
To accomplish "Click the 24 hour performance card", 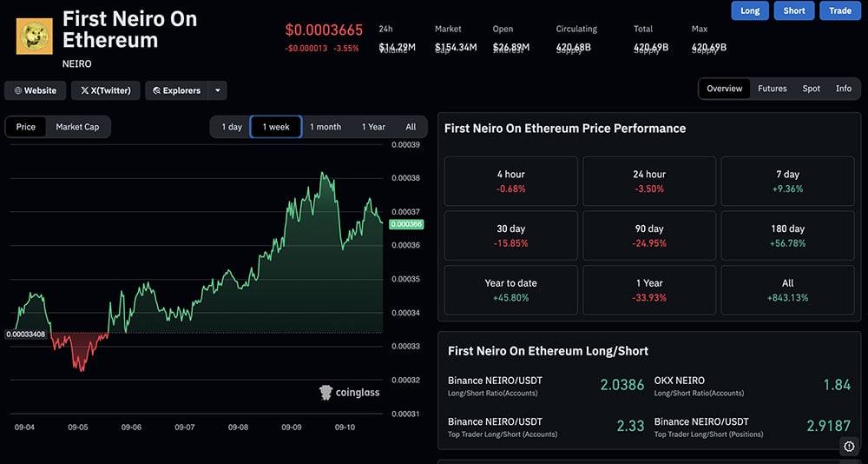I will (649, 182).
